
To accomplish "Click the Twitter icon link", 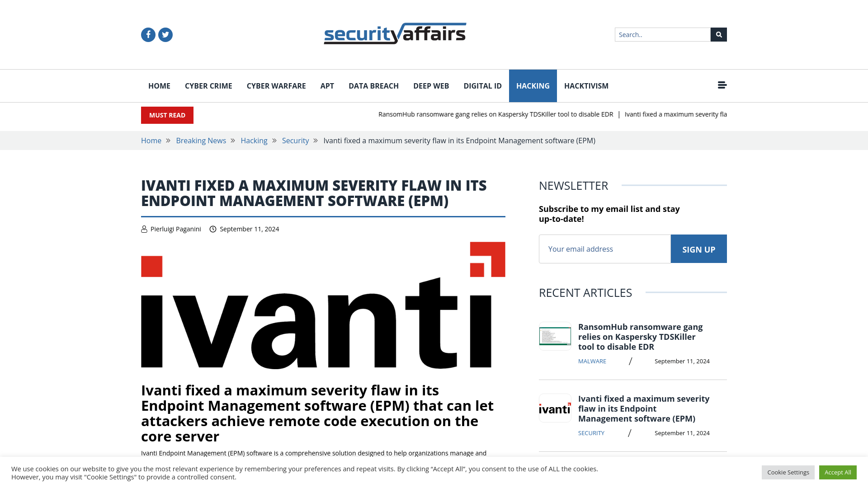I will (165, 34).
